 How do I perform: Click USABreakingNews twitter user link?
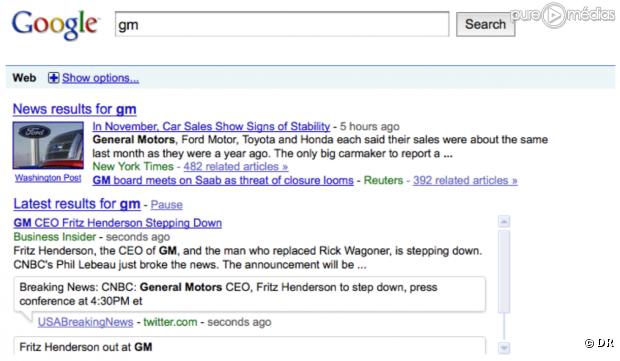pyautogui.click(x=85, y=322)
